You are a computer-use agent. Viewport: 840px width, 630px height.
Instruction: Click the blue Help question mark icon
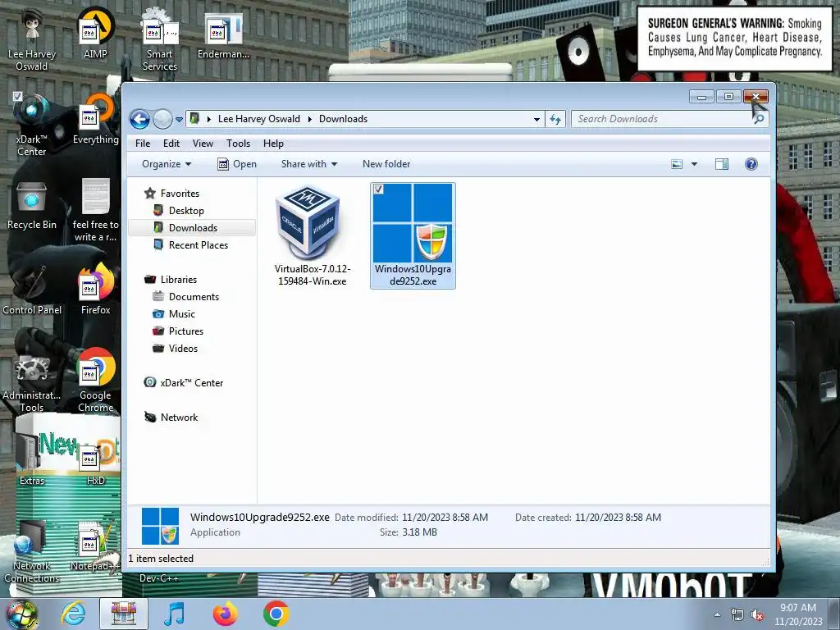(x=751, y=164)
